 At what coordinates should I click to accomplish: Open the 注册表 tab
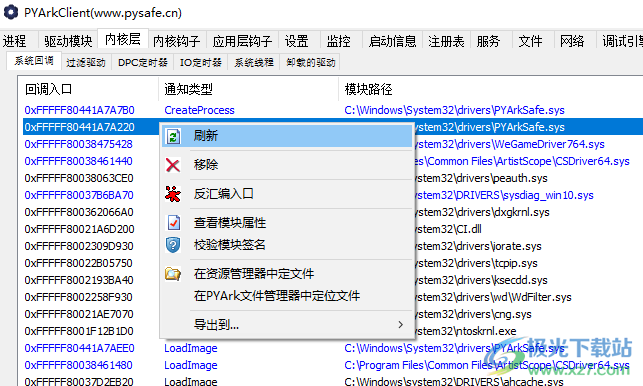(x=446, y=41)
